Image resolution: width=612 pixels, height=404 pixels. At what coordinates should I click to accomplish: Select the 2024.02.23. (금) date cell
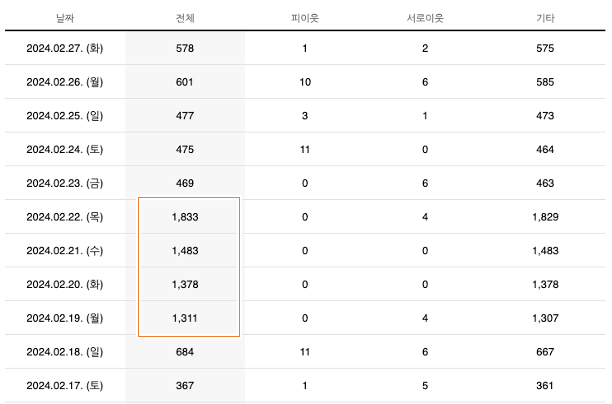click(x=65, y=184)
